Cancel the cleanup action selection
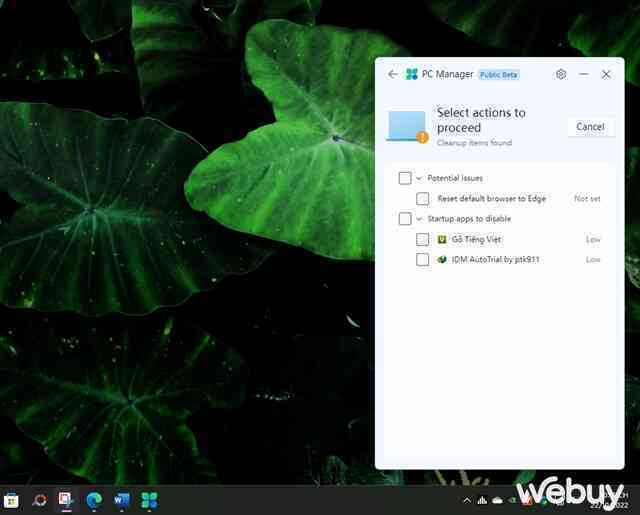Image resolution: width=640 pixels, height=515 pixels. coord(590,127)
